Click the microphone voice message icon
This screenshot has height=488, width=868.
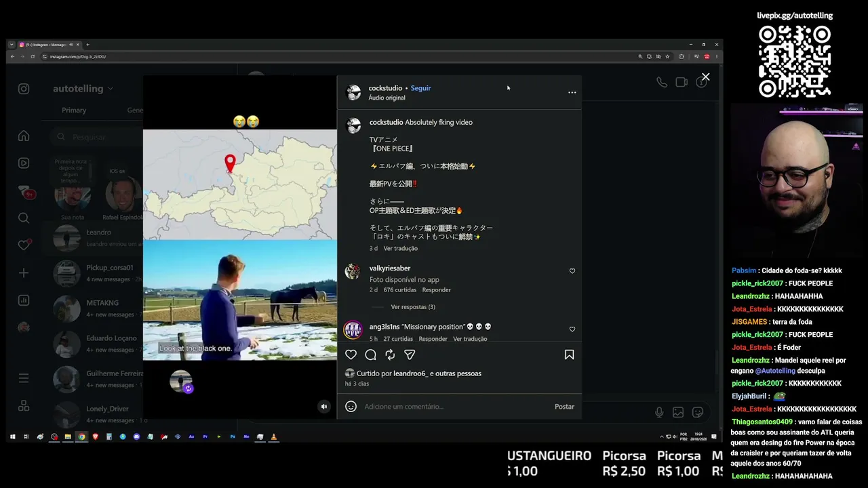click(x=659, y=412)
